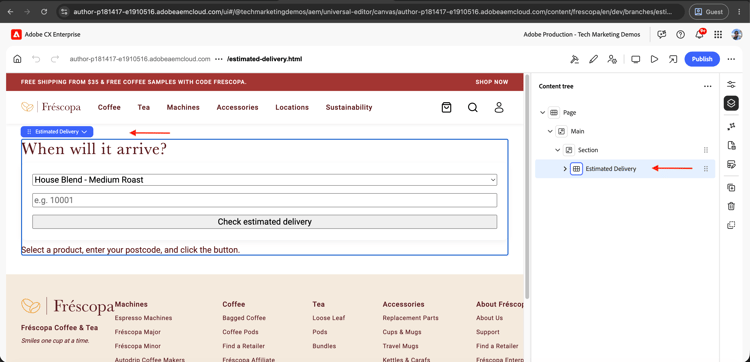Open the Coffee navigation menu
The width and height of the screenshot is (750, 362).
pos(109,108)
